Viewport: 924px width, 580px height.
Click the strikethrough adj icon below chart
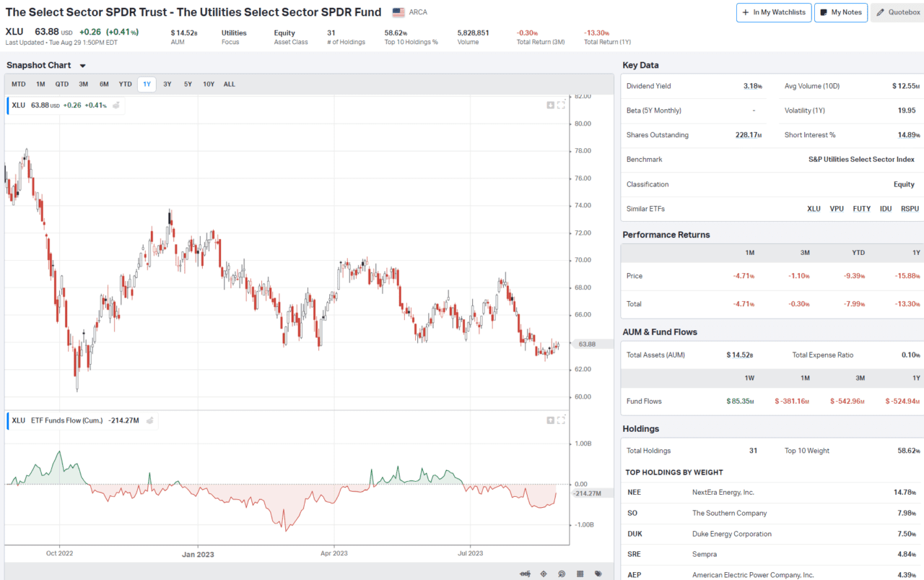click(x=525, y=573)
